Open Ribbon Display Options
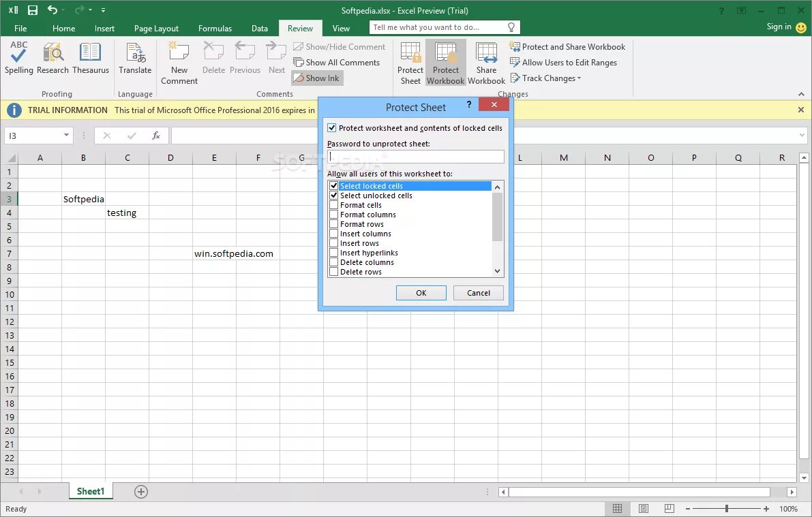812x517 pixels. click(742, 10)
